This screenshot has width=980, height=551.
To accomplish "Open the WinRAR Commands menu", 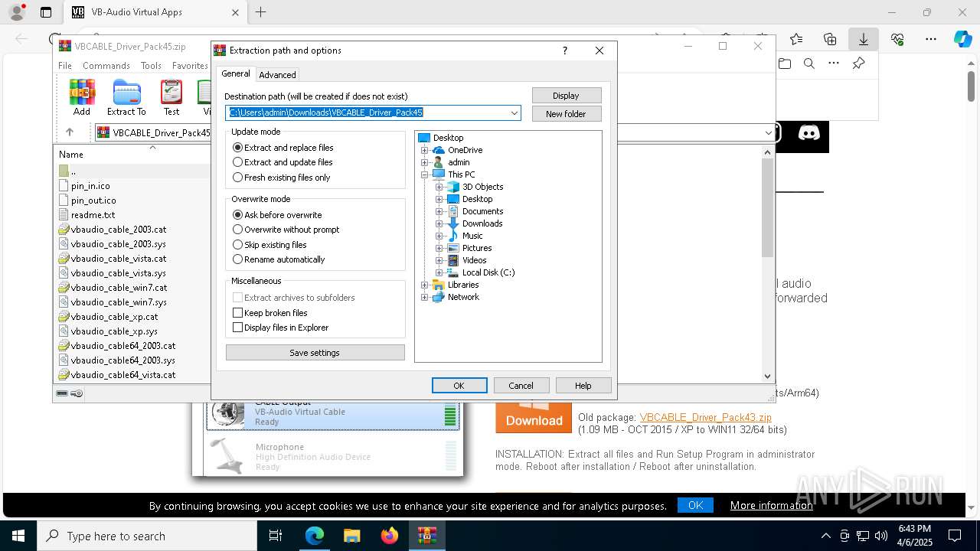I will 106,66.
